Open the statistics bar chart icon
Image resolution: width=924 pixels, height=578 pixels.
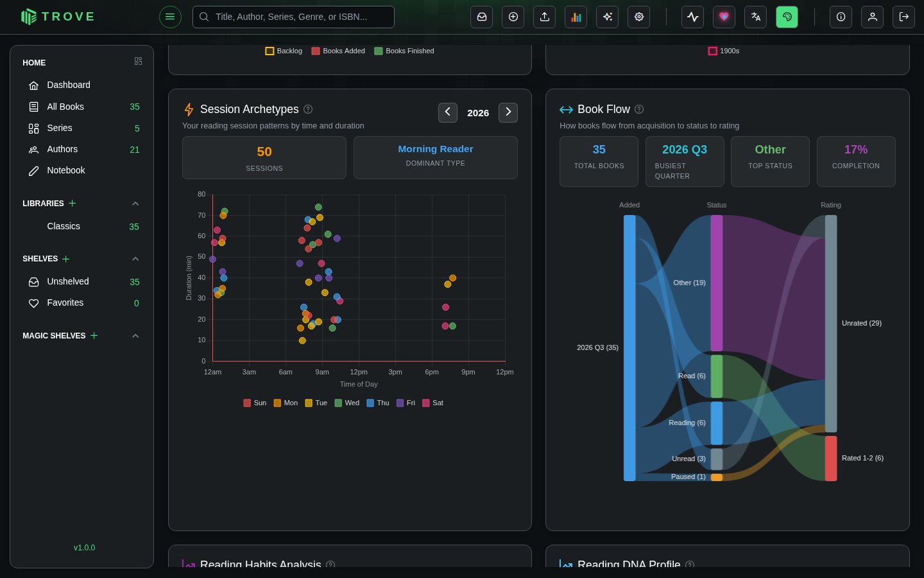[x=576, y=17]
